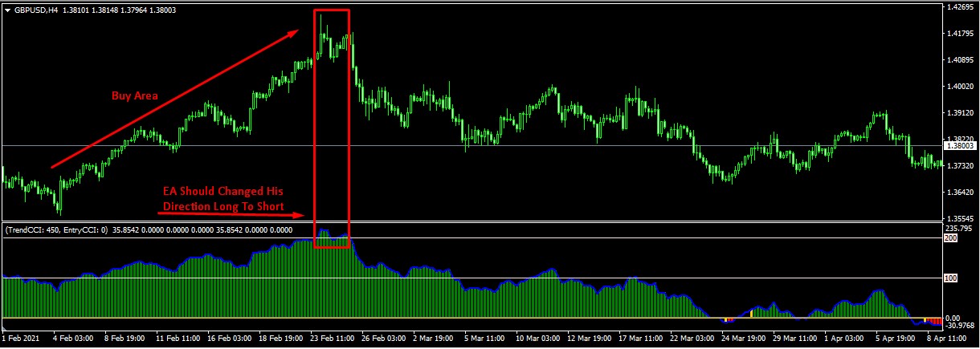Screen dimensions: 980x349
Task: Click the 100 level label on indicator scale
Action: click(952, 278)
